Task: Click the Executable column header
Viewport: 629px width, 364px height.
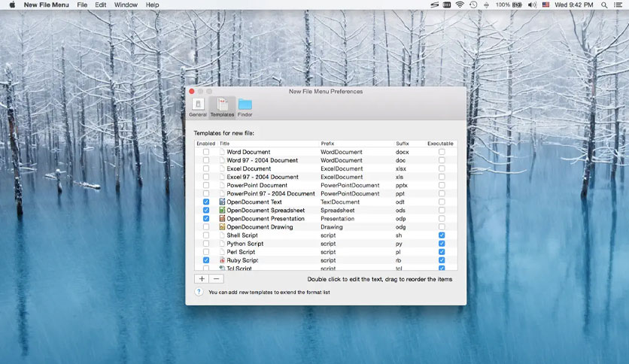Action: pyautogui.click(x=440, y=144)
